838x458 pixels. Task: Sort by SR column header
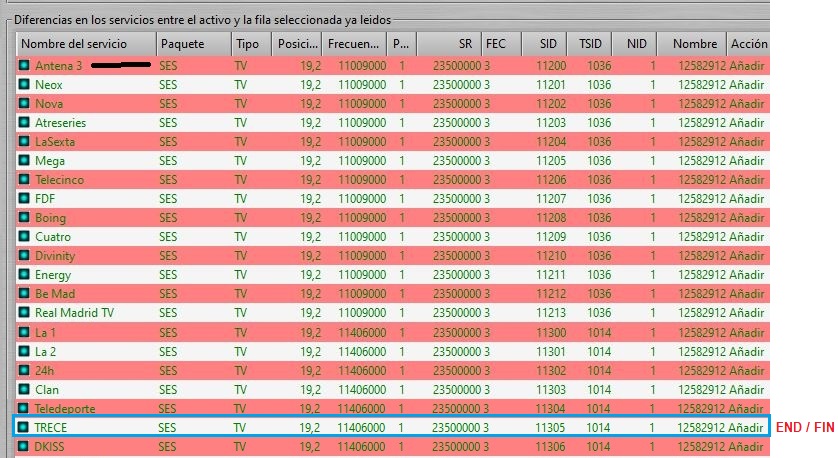tap(449, 44)
